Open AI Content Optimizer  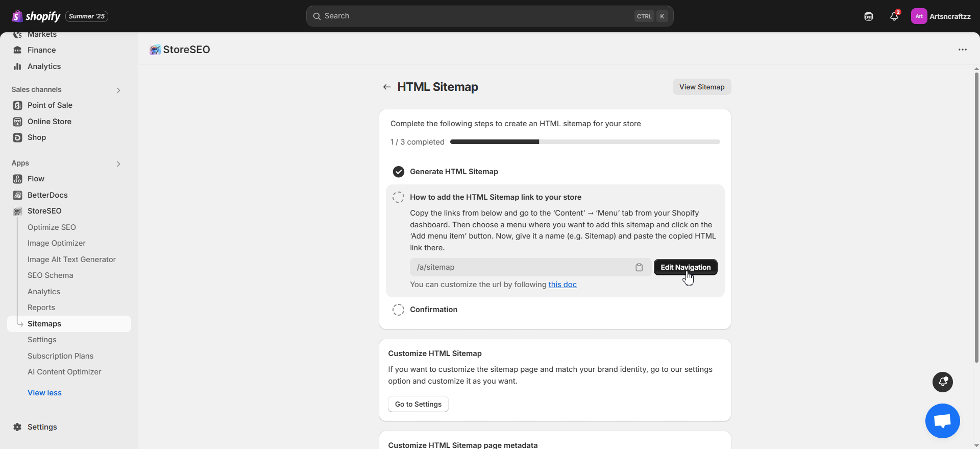(x=64, y=372)
